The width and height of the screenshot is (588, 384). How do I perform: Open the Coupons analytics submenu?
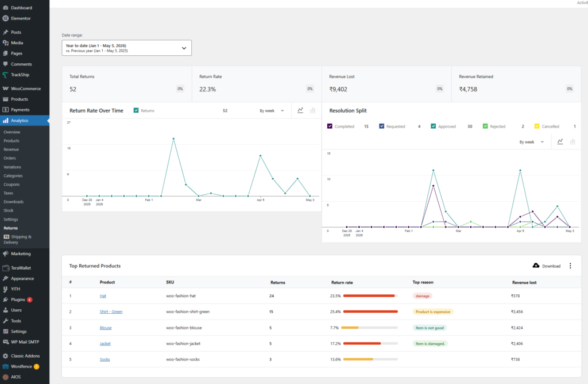click(x=11, y=185)
